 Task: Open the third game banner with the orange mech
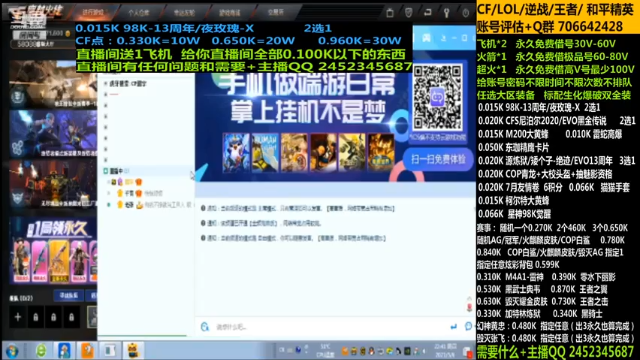tap(53, 184)
